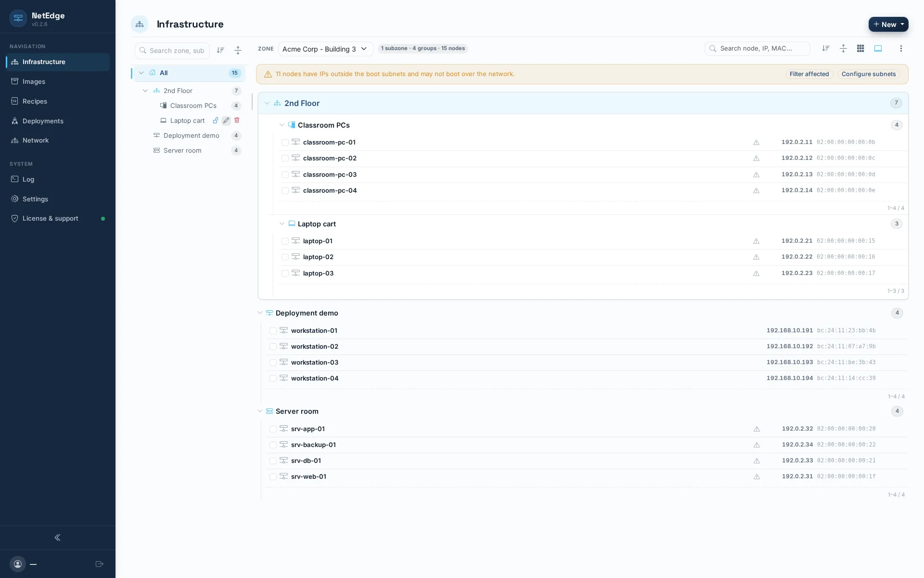
Task: Click the edit pencil icon on Laptop cart
Action: click(x=226, y=120)
